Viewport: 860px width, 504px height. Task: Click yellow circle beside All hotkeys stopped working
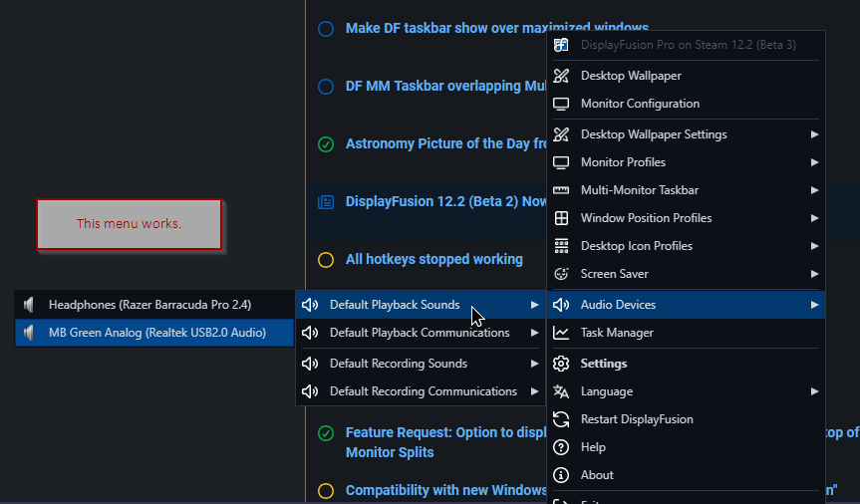[x=326, y=260]
